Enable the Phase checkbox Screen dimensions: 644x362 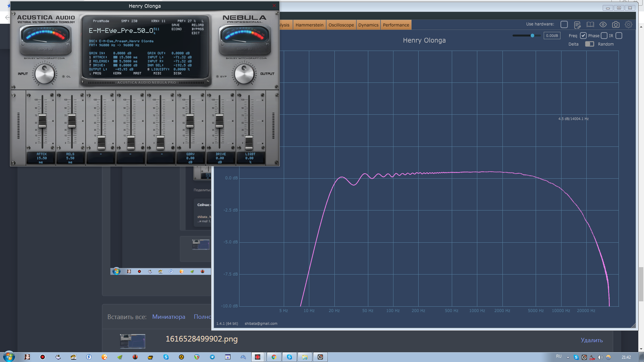point(604,36)
